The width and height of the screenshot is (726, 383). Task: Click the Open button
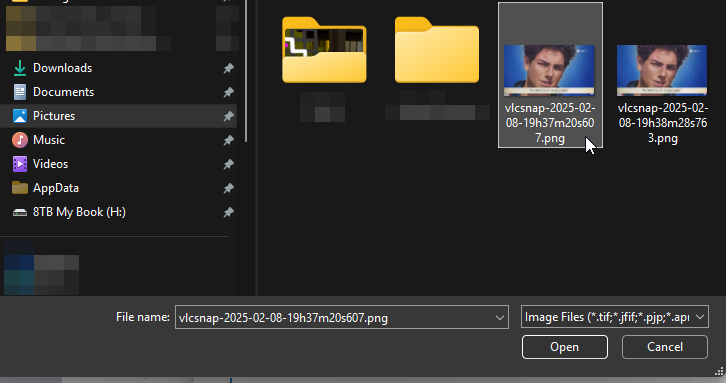[564, 347]
